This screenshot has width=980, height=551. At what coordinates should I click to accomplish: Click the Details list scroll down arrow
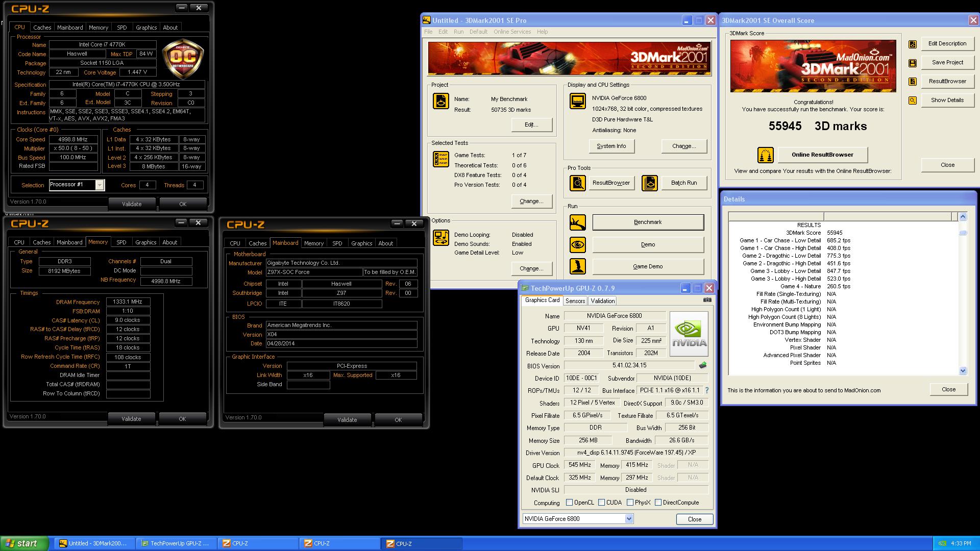pyautogui.click(x=963, y=371)
